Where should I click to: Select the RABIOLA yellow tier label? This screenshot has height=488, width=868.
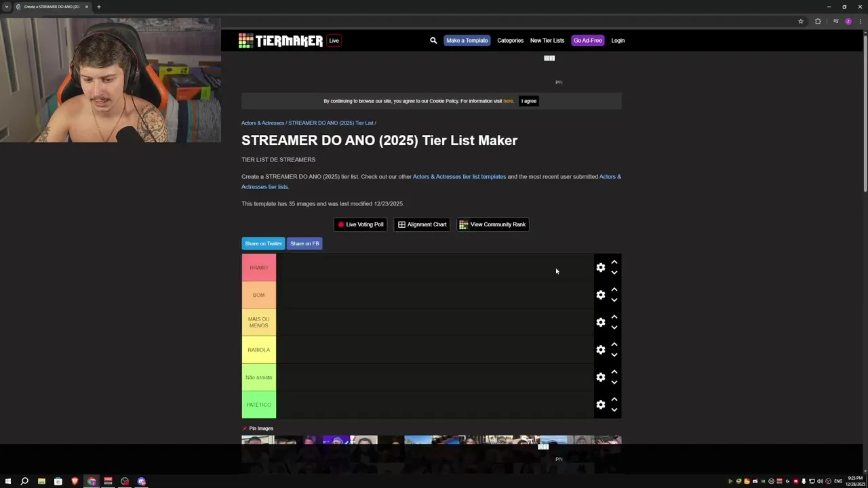[x=258, y=350]
